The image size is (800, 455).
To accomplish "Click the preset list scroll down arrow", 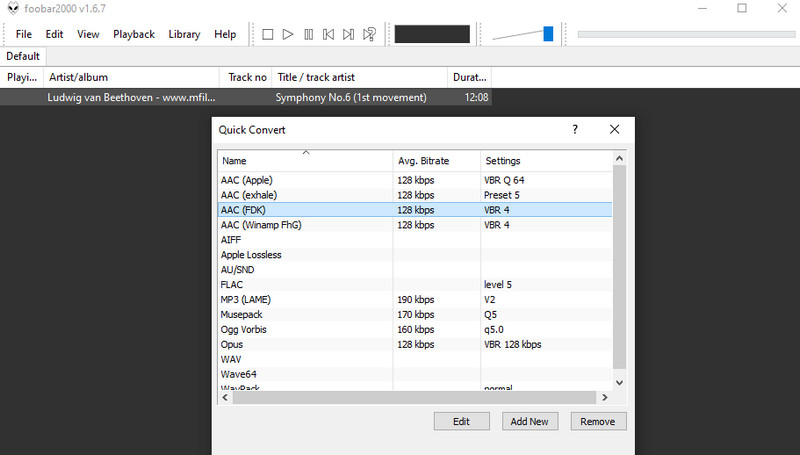I will coord(619,383).
